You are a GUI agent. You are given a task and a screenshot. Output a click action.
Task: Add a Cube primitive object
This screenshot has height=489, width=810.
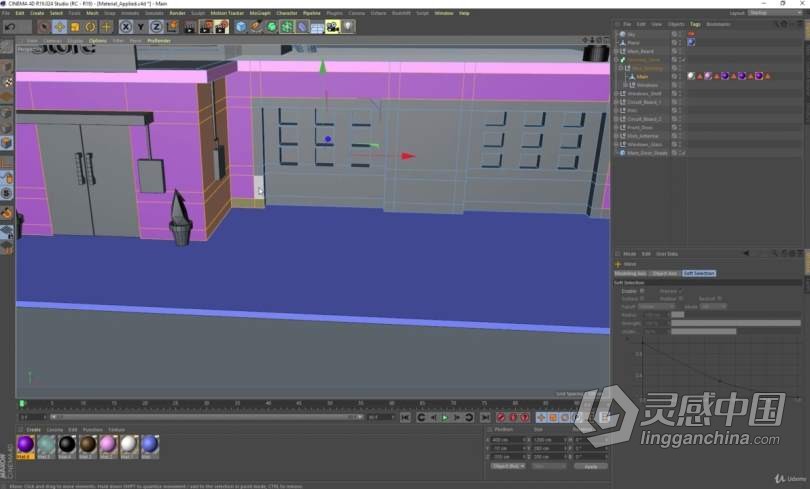241,27
